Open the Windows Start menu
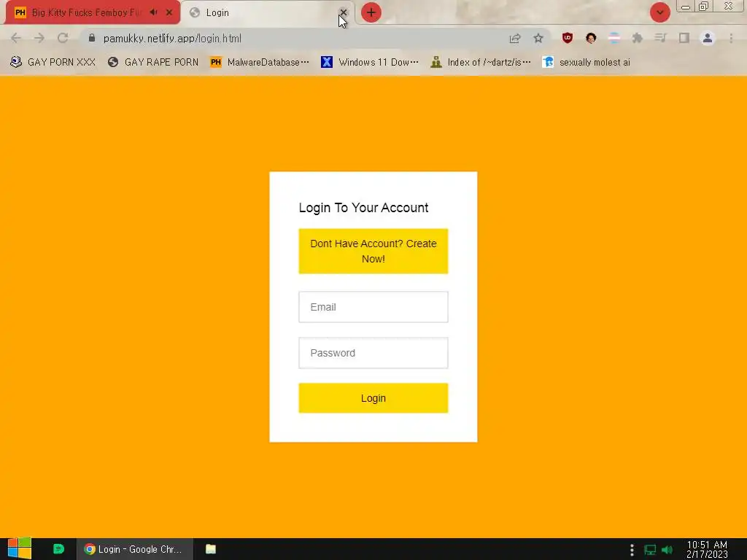Screen dimensions: 747x560 click(x=20, y=549)
